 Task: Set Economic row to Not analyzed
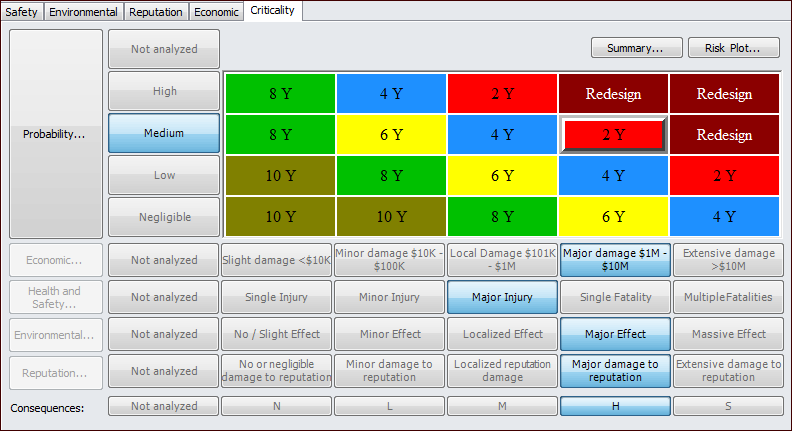pyautogui.click(x=164, y=260)
